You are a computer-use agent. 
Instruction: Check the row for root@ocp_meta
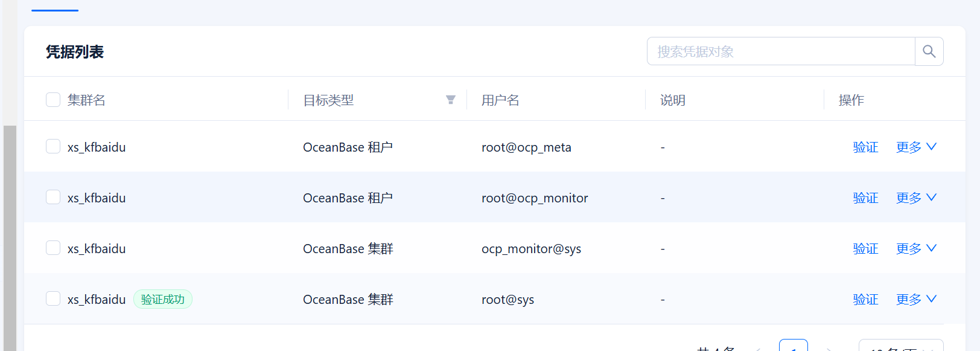[x=53, y=147]
